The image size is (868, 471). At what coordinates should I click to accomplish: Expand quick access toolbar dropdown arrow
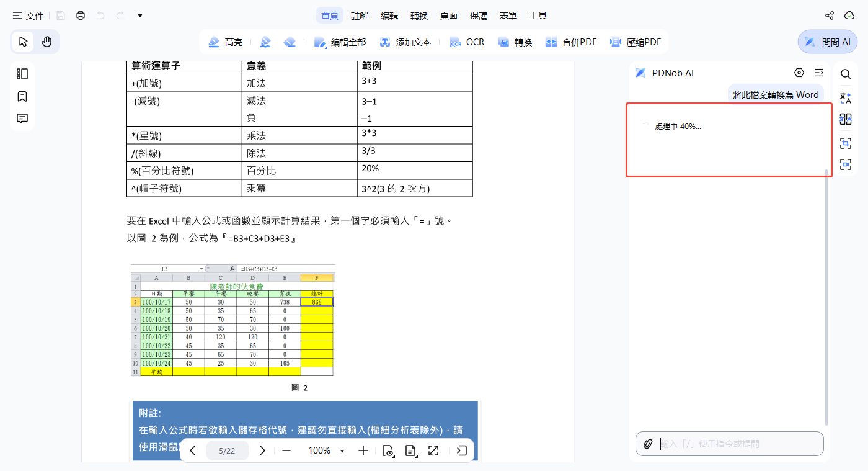[x=140, y=16]
